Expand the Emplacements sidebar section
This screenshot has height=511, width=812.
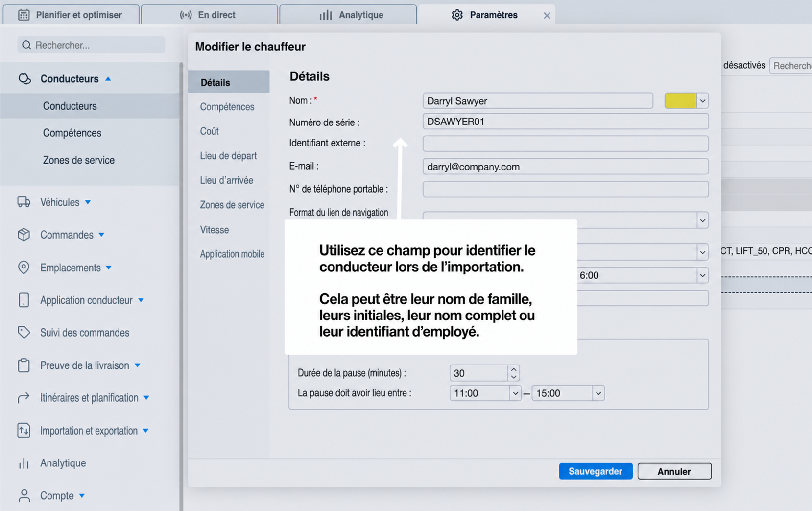[x=109, y=268]
